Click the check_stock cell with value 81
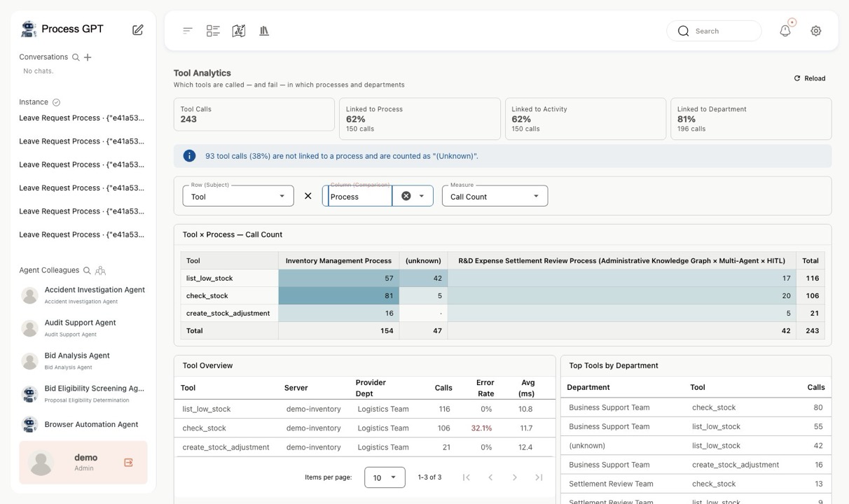 point(338,295)
